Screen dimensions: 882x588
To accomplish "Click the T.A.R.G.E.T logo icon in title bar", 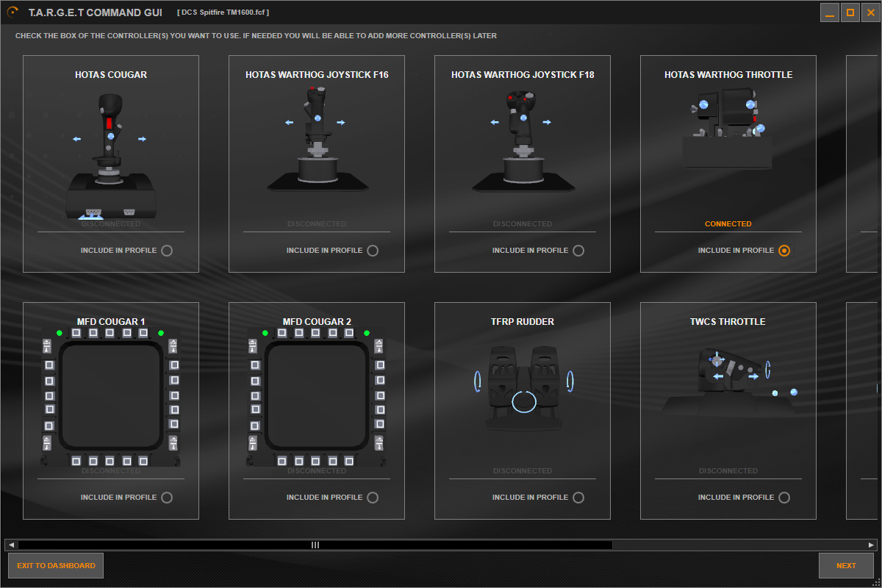I will (12, 12).
